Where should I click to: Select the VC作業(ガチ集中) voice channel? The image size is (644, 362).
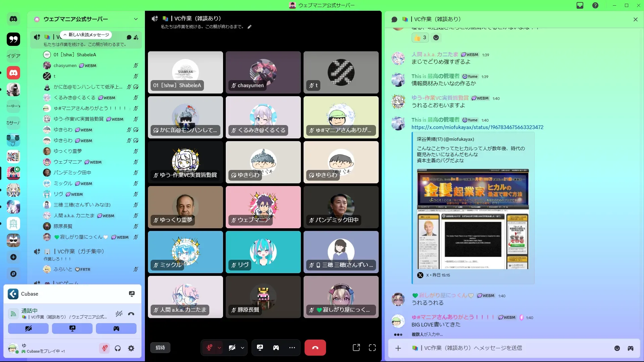click(80, 251)
